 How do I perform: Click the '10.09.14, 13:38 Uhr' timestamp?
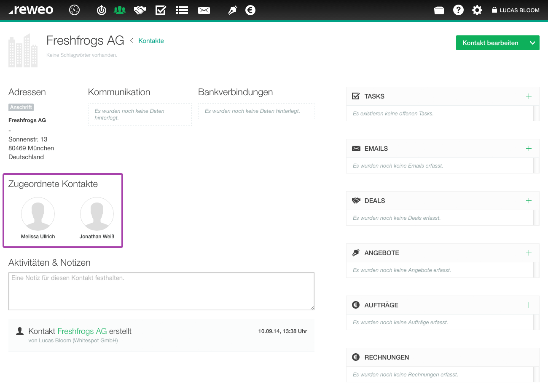282,331
